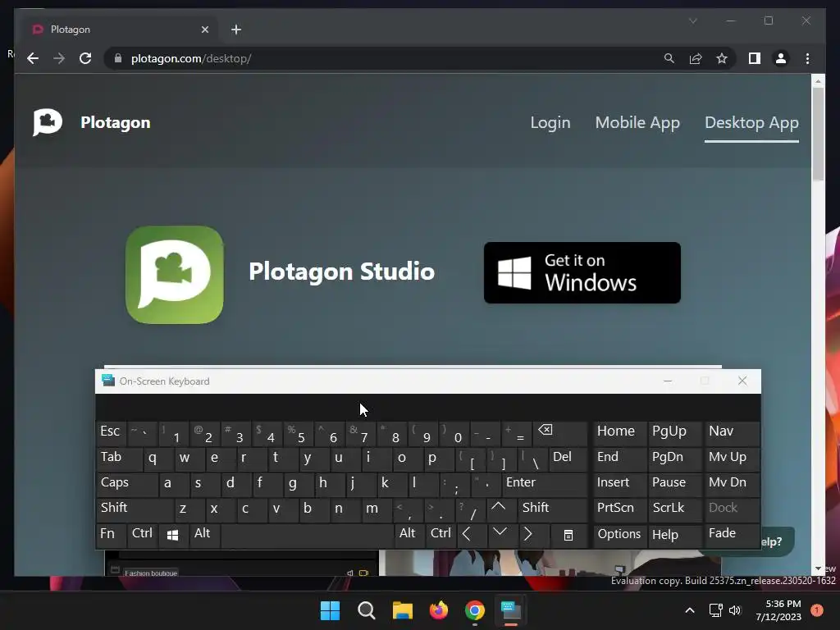Toggle the left Alt key on keyboard
This screenshot has height=630, width=840.
pyautogui.click(x=203, y=534)
